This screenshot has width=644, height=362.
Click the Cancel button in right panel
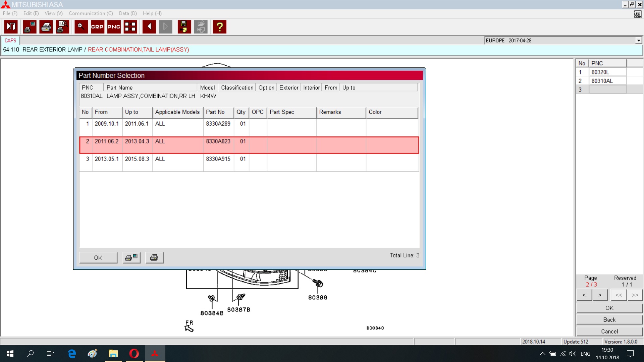pyautogui.click(x=609, y=331)
